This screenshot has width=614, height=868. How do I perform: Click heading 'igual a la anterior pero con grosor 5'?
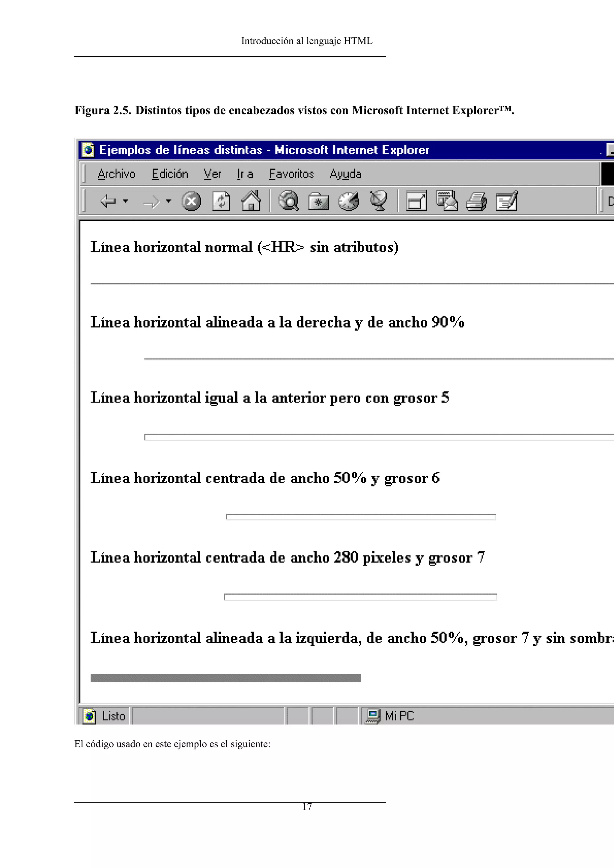(270, 398)
